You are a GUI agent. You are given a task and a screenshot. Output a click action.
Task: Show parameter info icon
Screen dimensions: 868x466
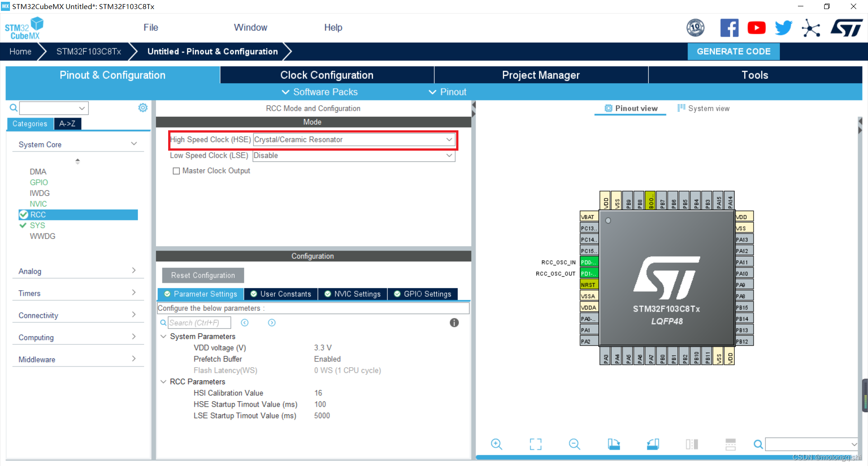pyautogui.click(x=454, y=323)
